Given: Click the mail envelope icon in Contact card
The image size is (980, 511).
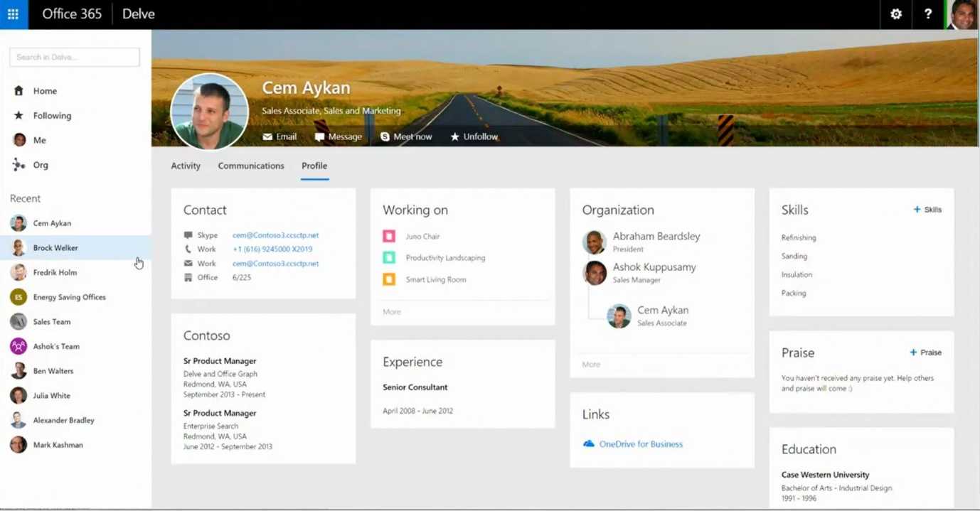Looking at the screenshot, I should click(188, 264).
